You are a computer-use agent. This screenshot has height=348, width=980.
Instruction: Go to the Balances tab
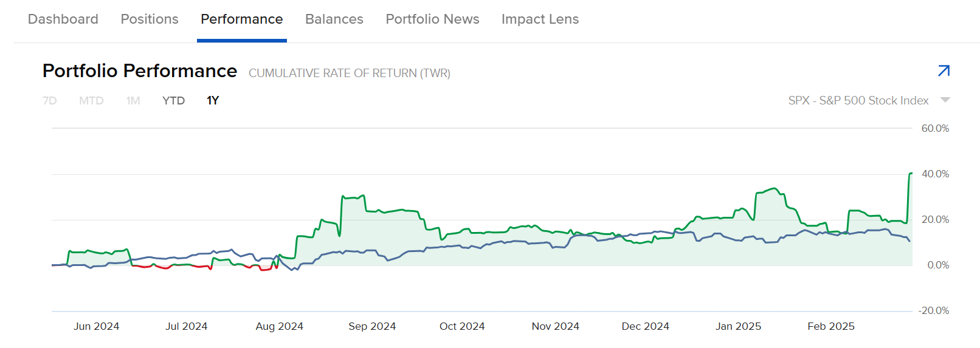(334, 19)
